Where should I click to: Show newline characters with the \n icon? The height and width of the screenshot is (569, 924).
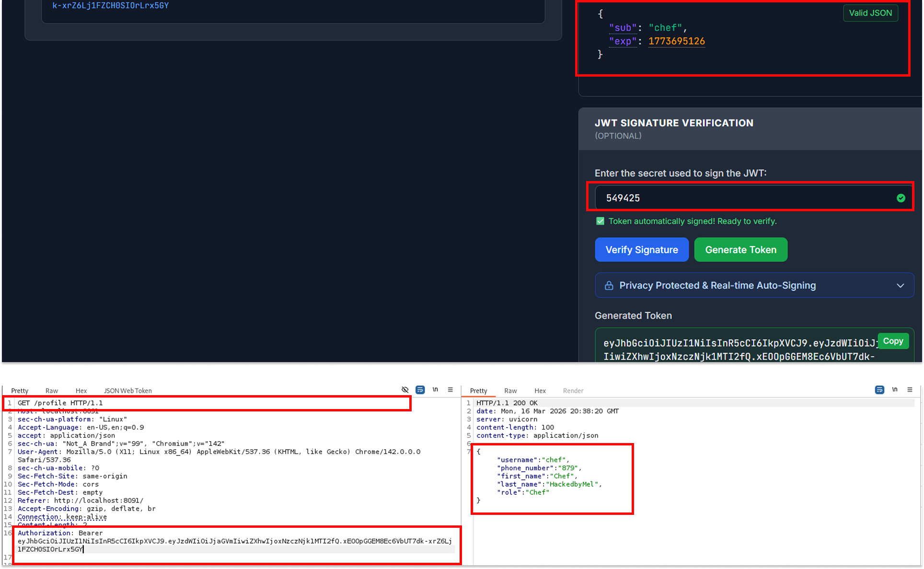[x=435, y=389]
